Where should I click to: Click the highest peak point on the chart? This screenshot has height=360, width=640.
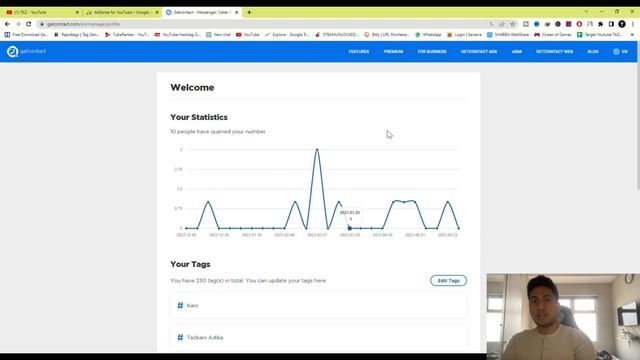[317, 149]
